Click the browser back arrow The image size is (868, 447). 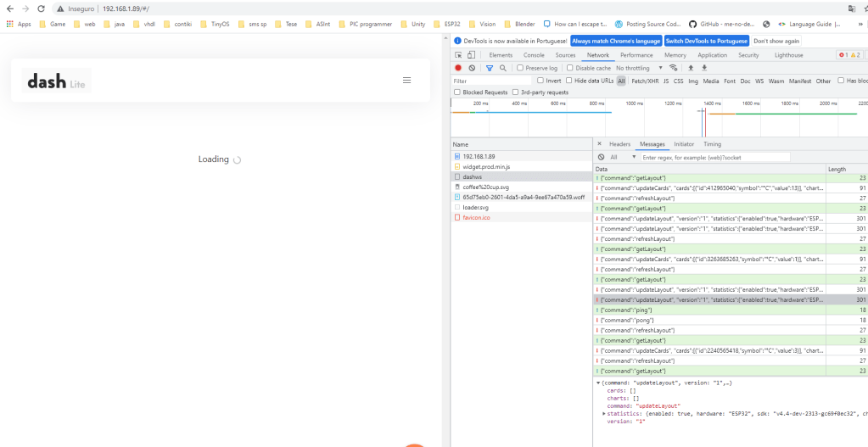pyautogui.click(x=9, y=8)
